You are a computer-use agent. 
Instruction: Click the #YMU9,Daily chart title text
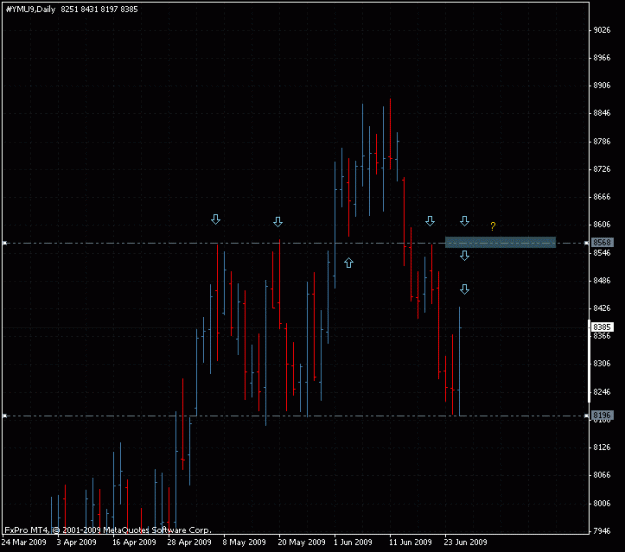[31, 9]
